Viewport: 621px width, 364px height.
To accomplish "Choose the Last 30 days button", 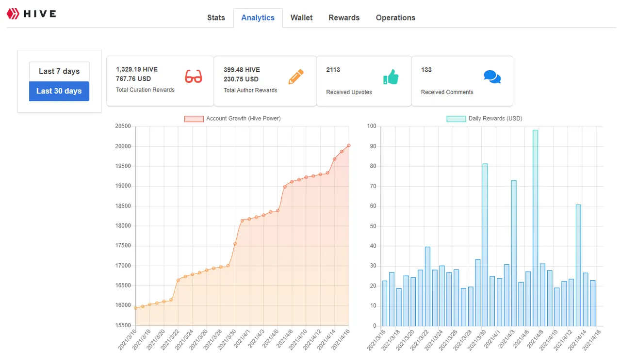I will 59,91.
